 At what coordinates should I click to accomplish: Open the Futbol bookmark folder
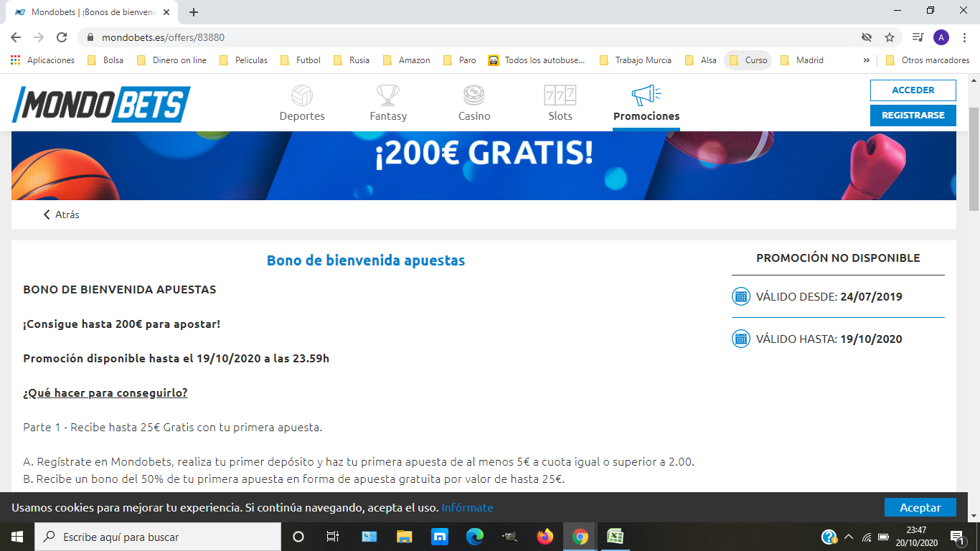pos(301,60)
